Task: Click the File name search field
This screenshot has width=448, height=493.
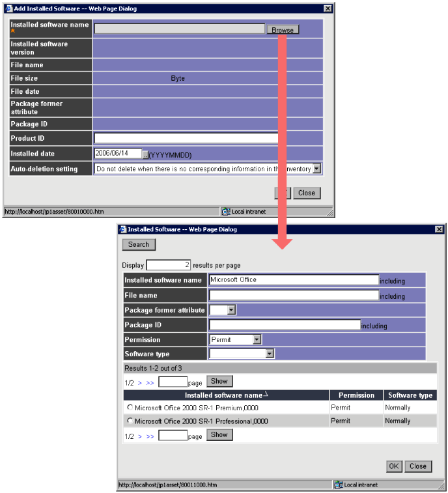Action: [294, 295]
